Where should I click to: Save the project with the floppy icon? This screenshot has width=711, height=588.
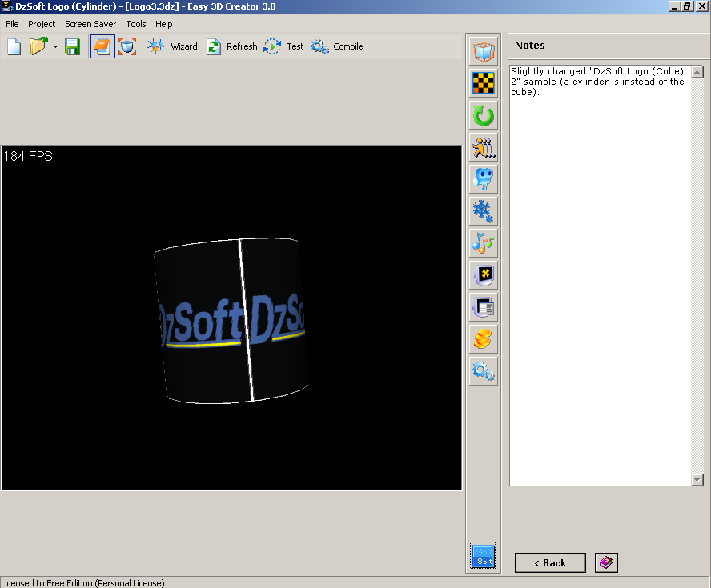(x=72, y=46)
